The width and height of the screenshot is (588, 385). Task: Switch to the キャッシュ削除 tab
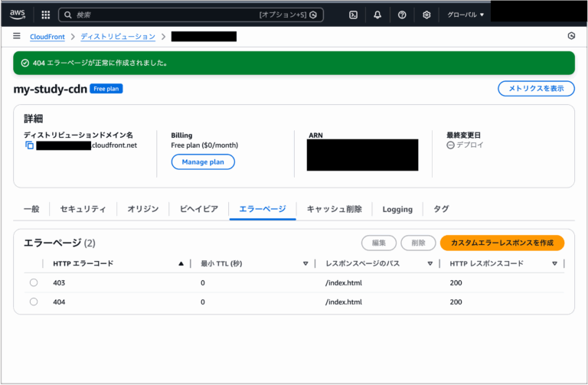pyautogui.click(x=334, y=209)
